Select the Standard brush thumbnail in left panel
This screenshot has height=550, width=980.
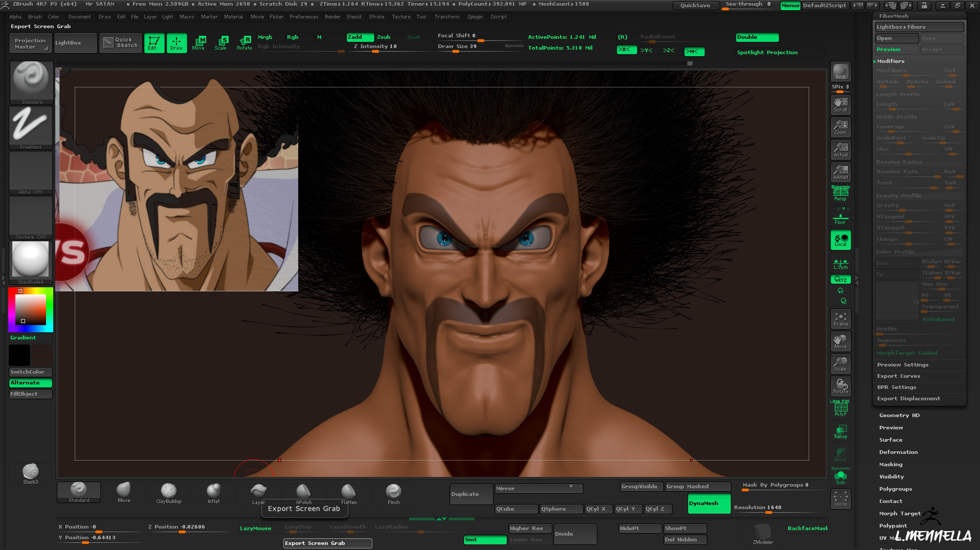pyautogui.click(x=31, y=83)
